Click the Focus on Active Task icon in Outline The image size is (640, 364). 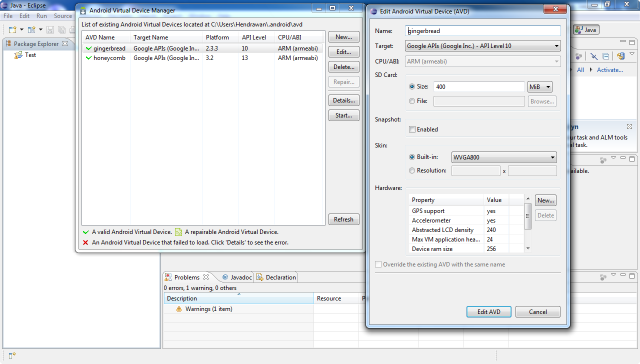(603, 160)
